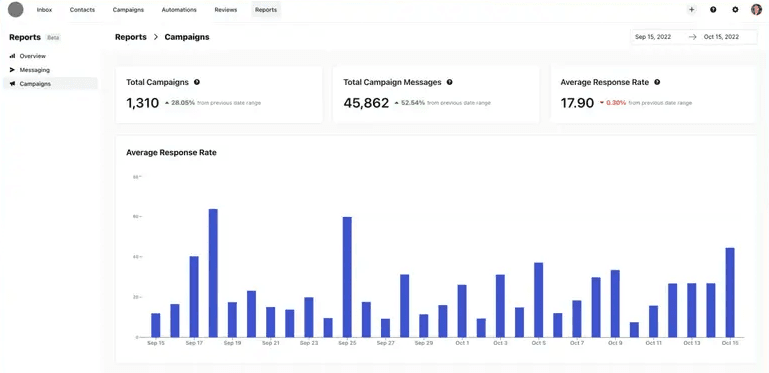The image size is (769, 373).
Task: Open the help question mark icon in the header
Action: [x=713, y=9]
